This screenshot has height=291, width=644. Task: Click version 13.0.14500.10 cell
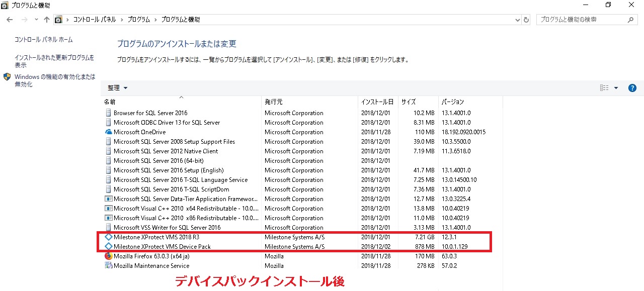pyautogui.click(x=459, y=180)
